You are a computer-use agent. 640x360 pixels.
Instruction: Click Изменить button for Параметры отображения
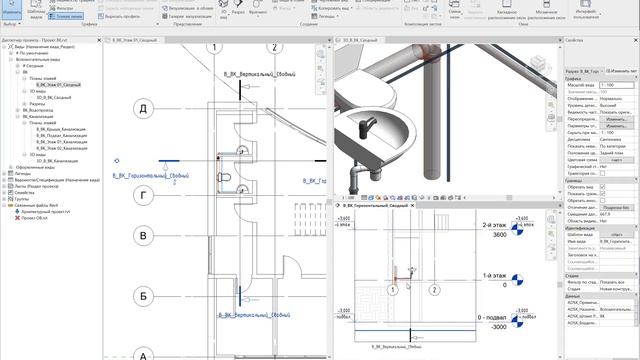coord(616,126)
